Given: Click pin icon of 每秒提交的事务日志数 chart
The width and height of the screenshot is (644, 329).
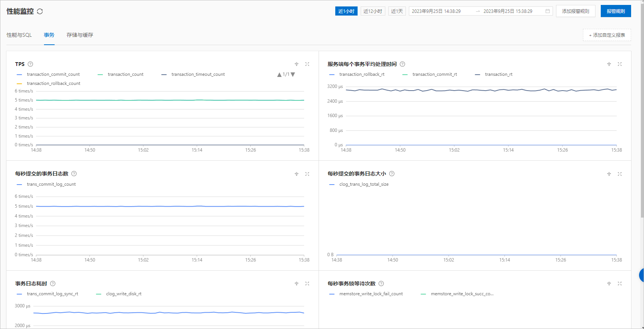Looking at the screenshot, I should click(x=297, y=174).
